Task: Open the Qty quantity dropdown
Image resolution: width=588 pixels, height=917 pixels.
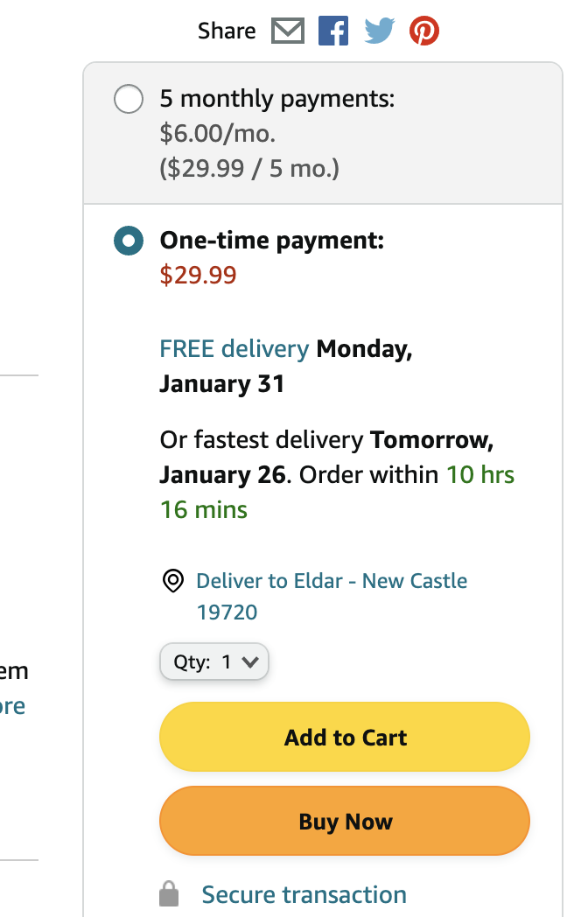Action: click(x=213, y=662)
